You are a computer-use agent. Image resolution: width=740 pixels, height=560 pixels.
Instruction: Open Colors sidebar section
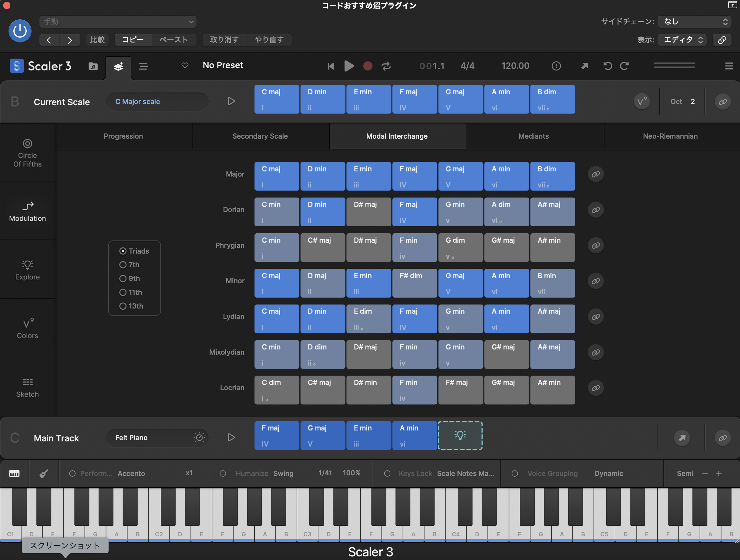tap(27, 329)
